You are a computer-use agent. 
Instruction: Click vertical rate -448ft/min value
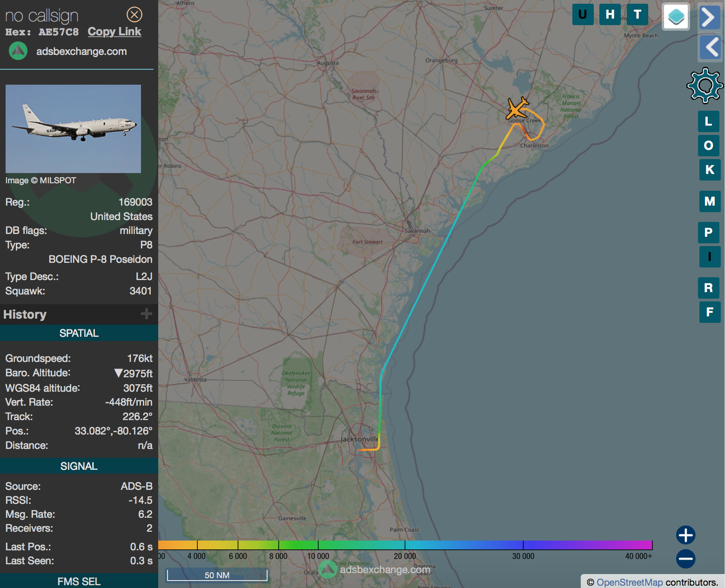click(128, 402)
